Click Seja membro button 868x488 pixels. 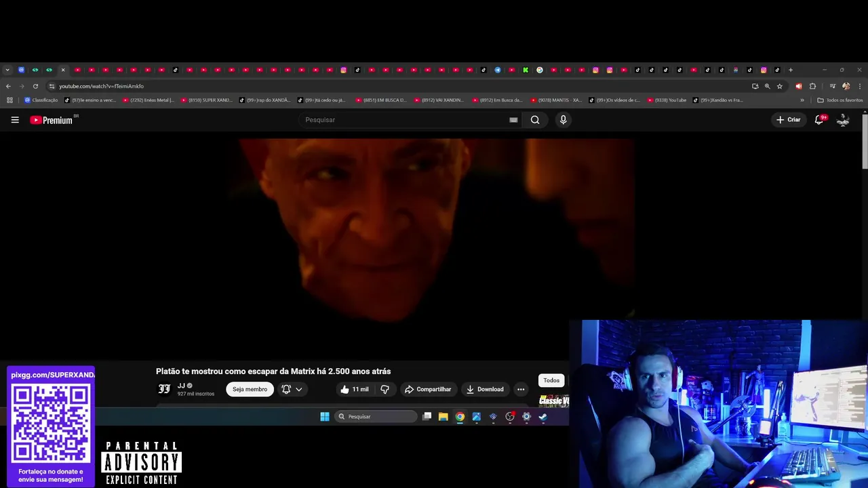tap(250, 389)
